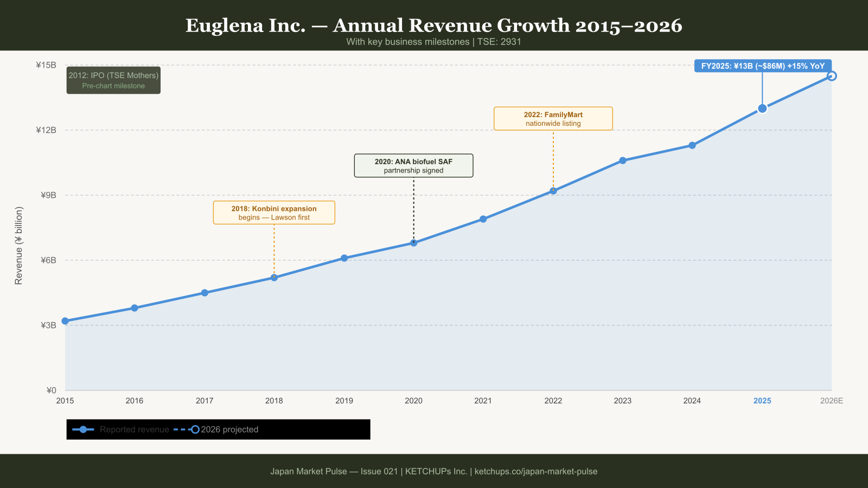868x488 pixels.
Task: Click the subtitle with TSE: 2931
Action: click(434, 42)
